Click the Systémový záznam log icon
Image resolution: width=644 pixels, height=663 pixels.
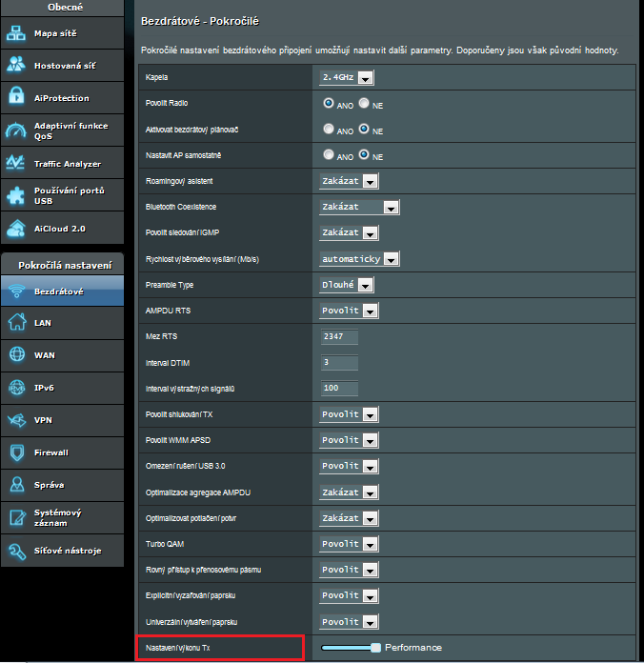pos(17,517)
